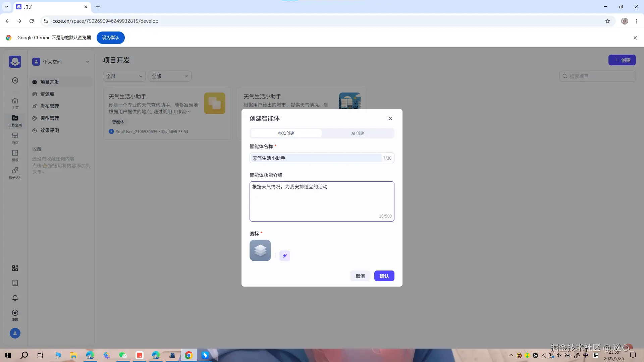Open the templates icon in sidebar

[x=15, y=155]
